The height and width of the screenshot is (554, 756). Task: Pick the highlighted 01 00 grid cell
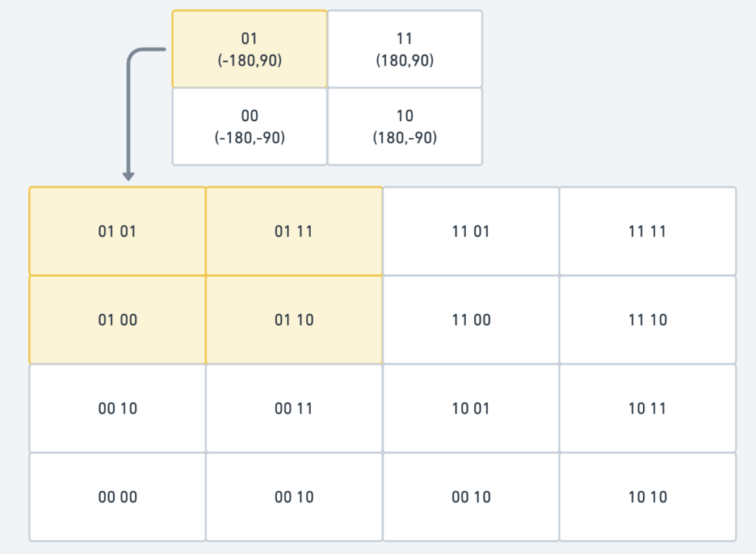117,319
